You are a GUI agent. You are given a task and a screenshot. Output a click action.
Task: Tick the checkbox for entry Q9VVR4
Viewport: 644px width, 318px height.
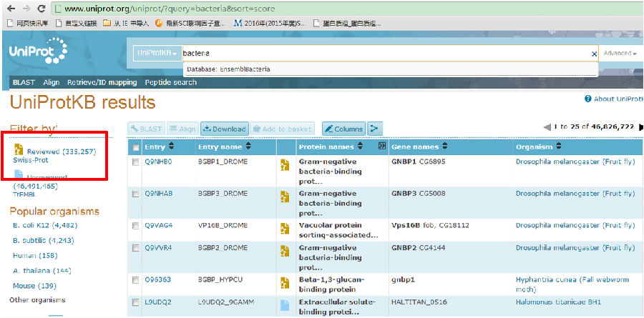click(x=135, y=249)
